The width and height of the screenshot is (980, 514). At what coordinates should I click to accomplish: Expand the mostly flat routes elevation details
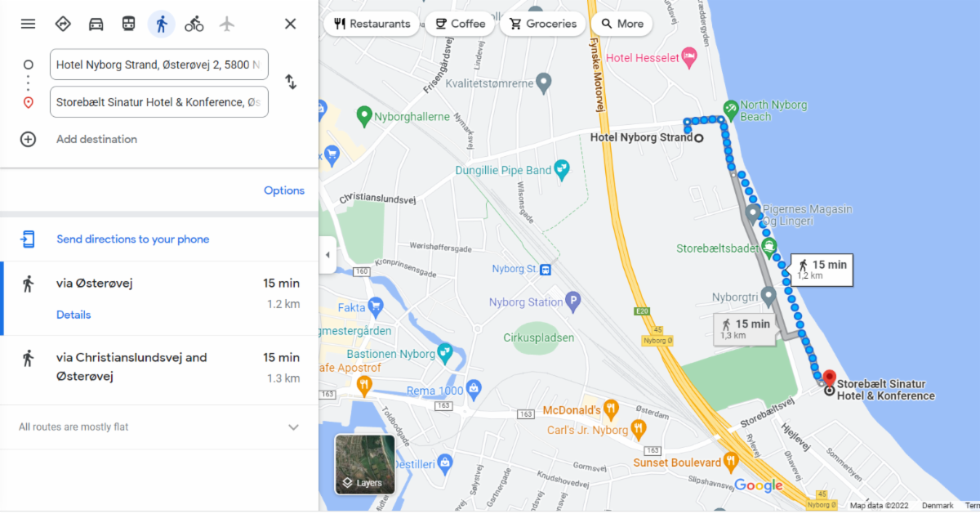(293, 427)
